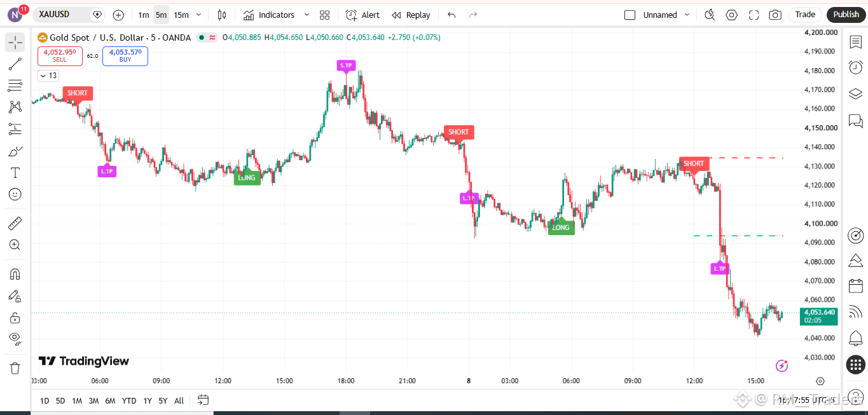
Task: Set the date range to 5D
Action: pos(60,400)
